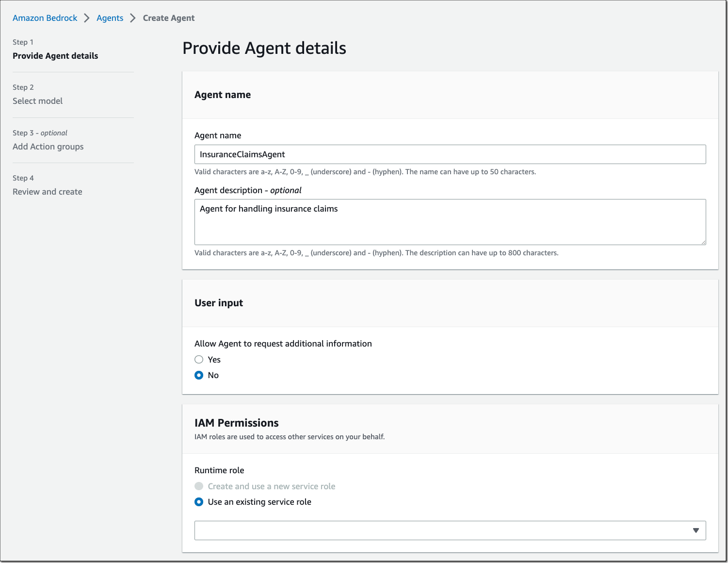
Task: Click Step 1 Provide Agent details
Action: (55, 55)
